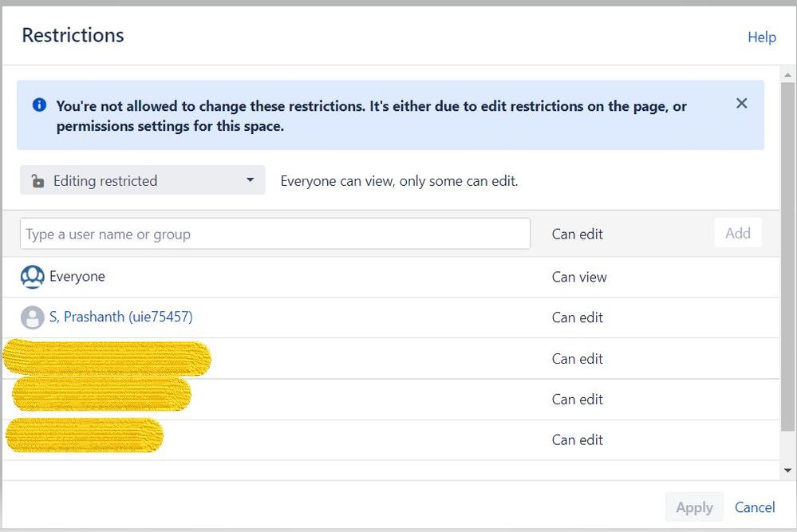Dismiss the info banner with the X icon
The height and width of the screenshot is (532, 797).
click(742, 104)
